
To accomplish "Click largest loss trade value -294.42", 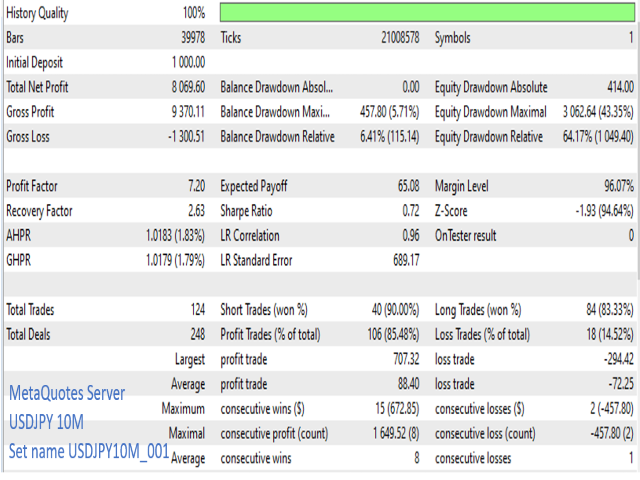I will pos(619,359).
